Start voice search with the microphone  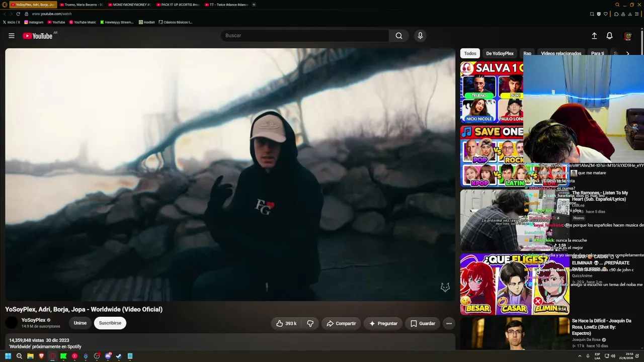pyautogui.click(x=420, y=36)
